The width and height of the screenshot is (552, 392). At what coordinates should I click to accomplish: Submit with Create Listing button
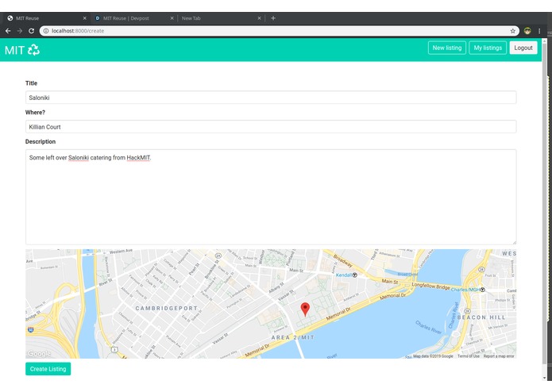click(x=48, y=369)
